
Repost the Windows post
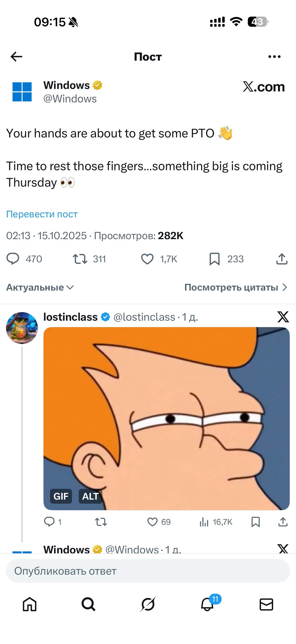coord(80,259)
